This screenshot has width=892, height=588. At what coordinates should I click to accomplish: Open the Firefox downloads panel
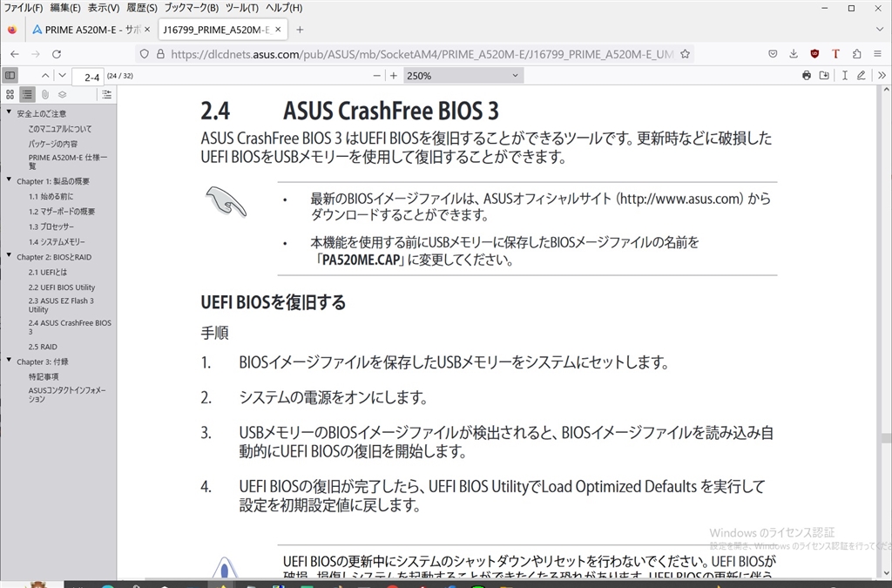point(794,54)
